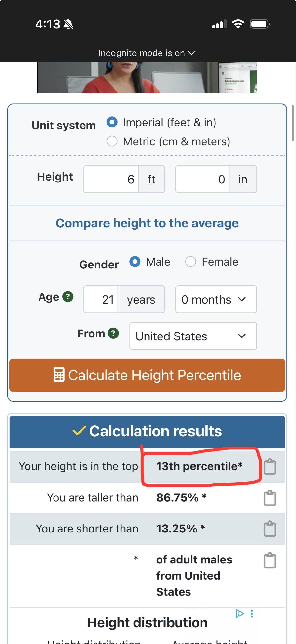Open the From country help icon
Image resolution: width=296 pixels, height=644 pixels.
(x=113, y=333)
